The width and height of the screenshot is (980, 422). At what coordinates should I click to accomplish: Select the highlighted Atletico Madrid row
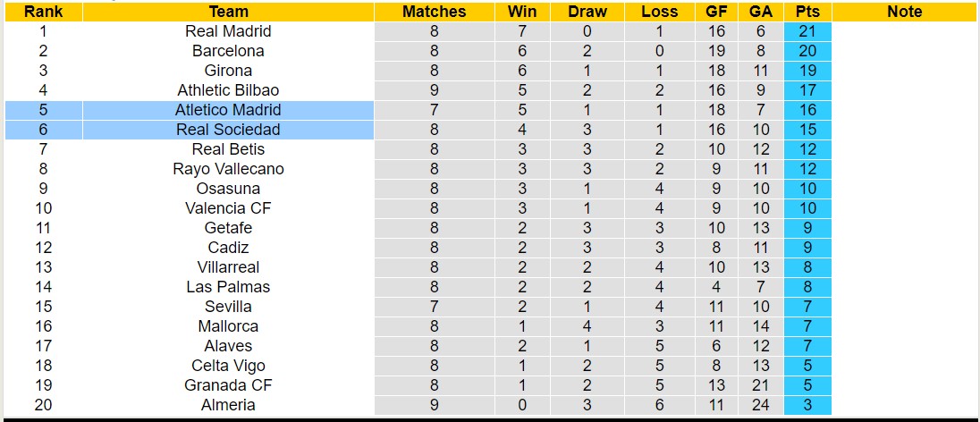tap(228, 110)
